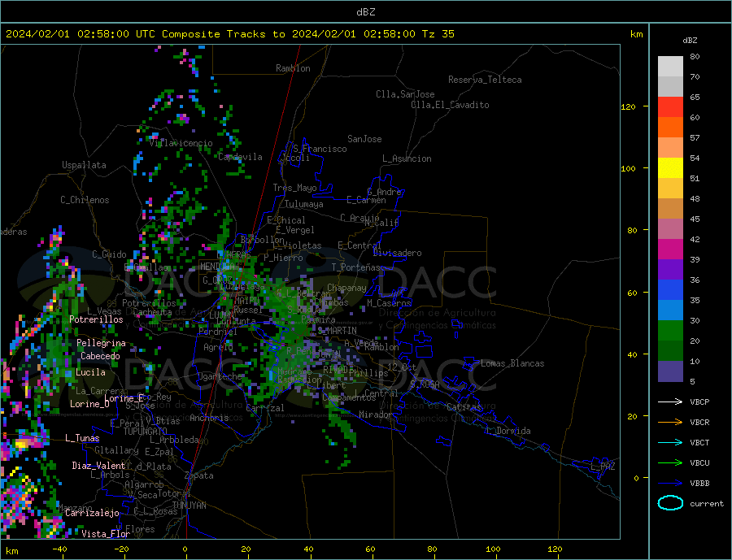Click the TUNUYAN map label
Image resolution: width=732 pixels, height=560 pixels.
(x=189, y=506)
